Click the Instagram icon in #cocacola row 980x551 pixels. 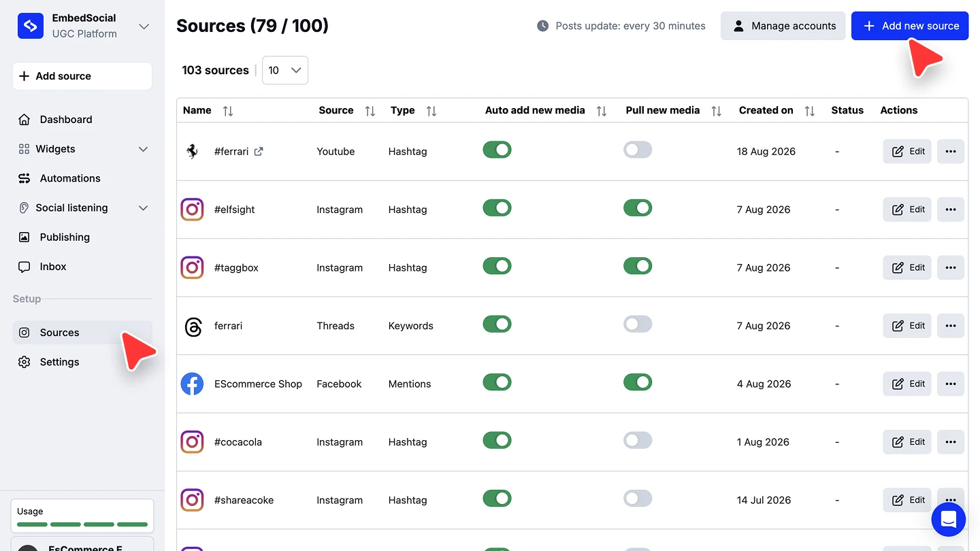(x=192, y=442)
